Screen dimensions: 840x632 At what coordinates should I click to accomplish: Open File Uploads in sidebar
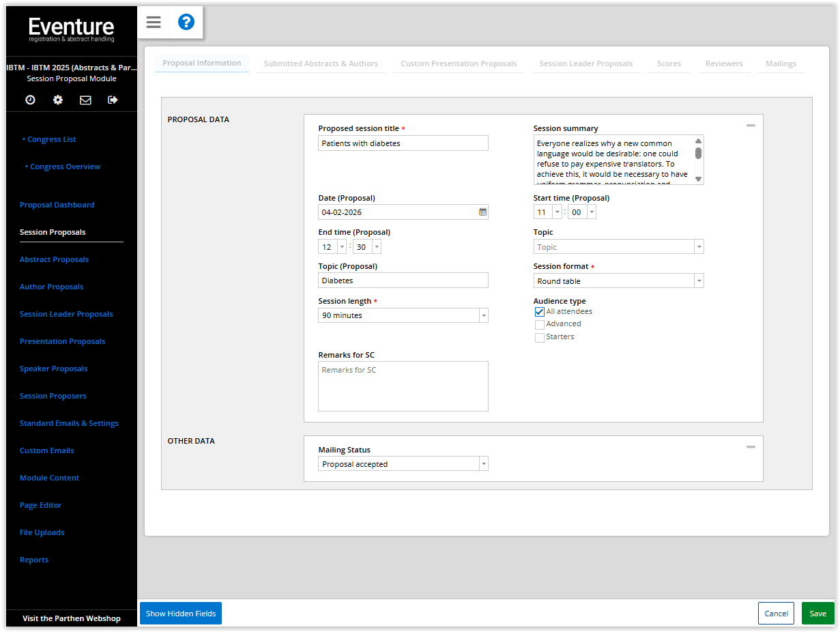point(42,532)
